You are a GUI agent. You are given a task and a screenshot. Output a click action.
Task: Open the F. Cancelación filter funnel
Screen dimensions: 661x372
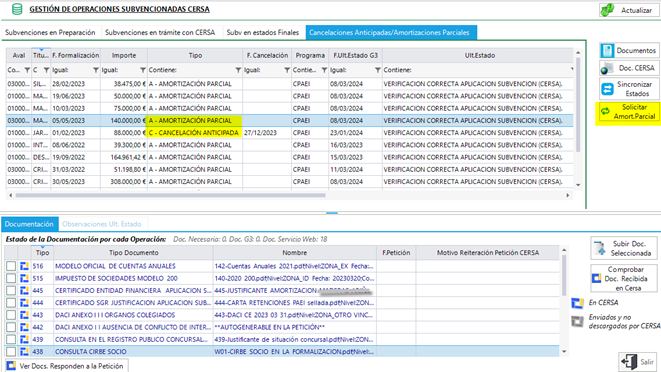287,70
